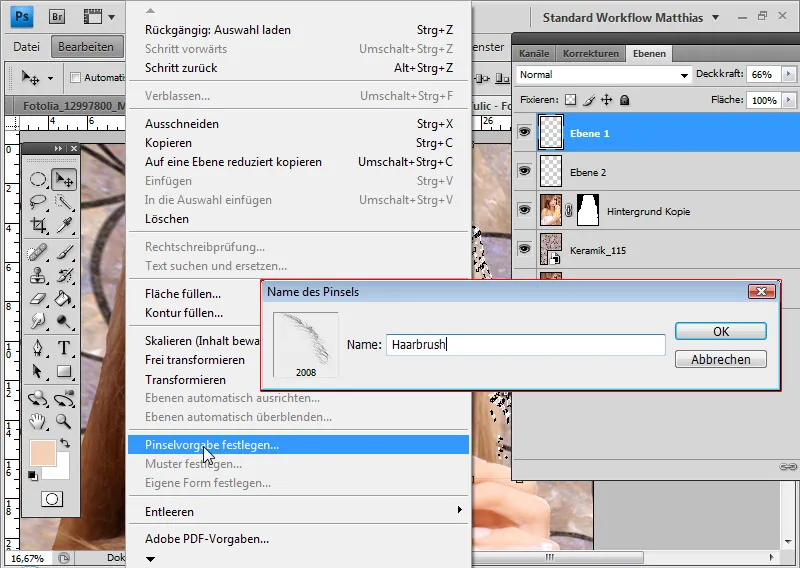Select the Pen tool
The image size is (800, 568).
[38, 348]
